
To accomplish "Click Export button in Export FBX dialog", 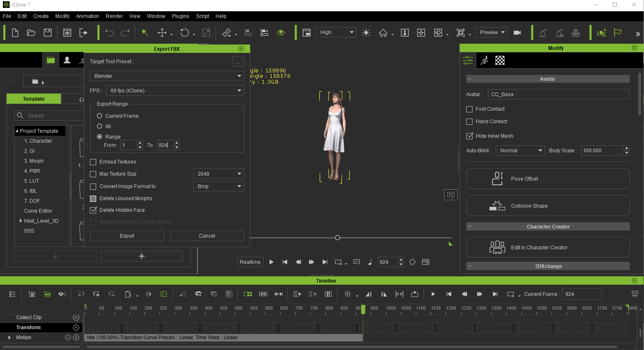I will point(127,236).
